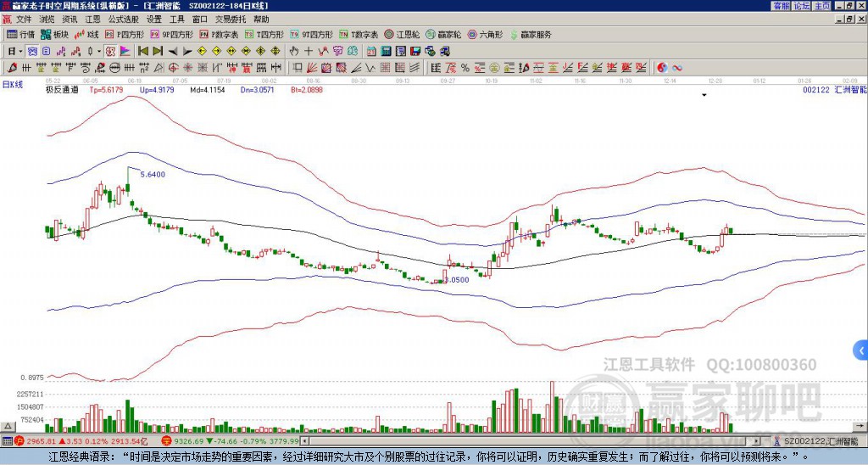Screen dimensions: 868x465
Task: Jump to first bar with skip-back arrow
Action: [142, 52]
